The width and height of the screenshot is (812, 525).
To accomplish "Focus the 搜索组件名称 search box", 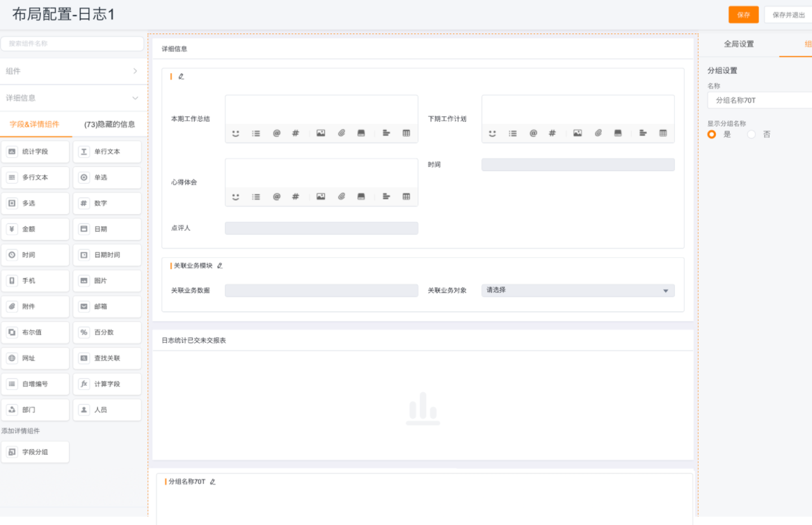I will pos(72,44).
